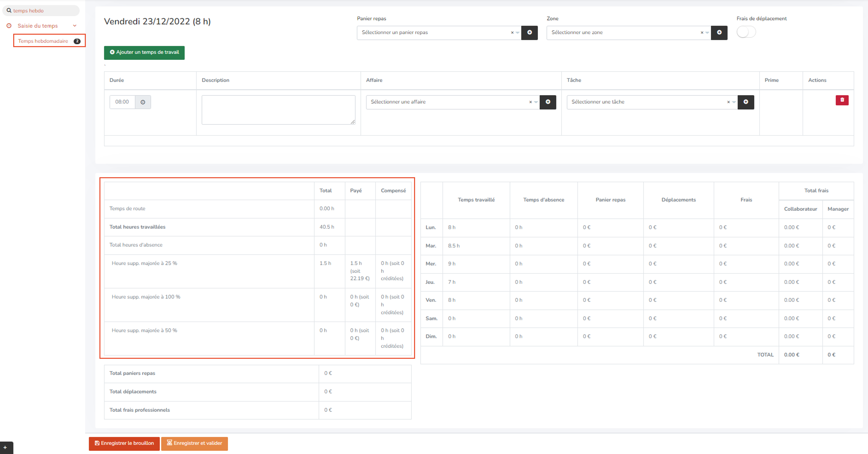Clear the Panier repas selection with x
This screenshot has height=454, width=868.
pos(512,33)
